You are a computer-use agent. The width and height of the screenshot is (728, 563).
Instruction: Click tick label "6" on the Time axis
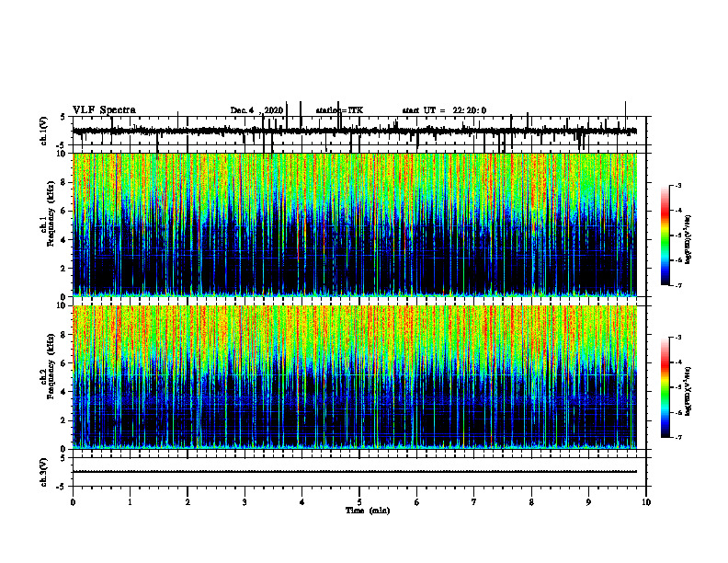(416, 502)
